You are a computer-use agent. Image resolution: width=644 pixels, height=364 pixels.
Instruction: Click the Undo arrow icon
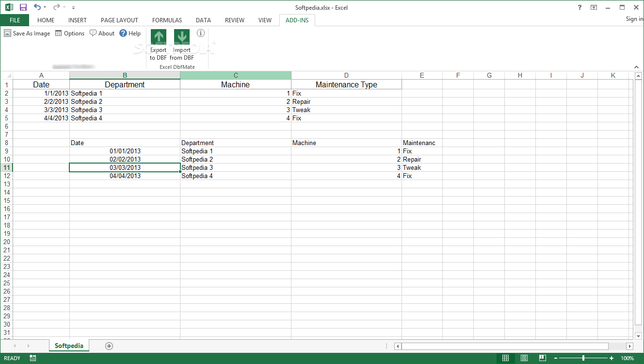[37, 7]
